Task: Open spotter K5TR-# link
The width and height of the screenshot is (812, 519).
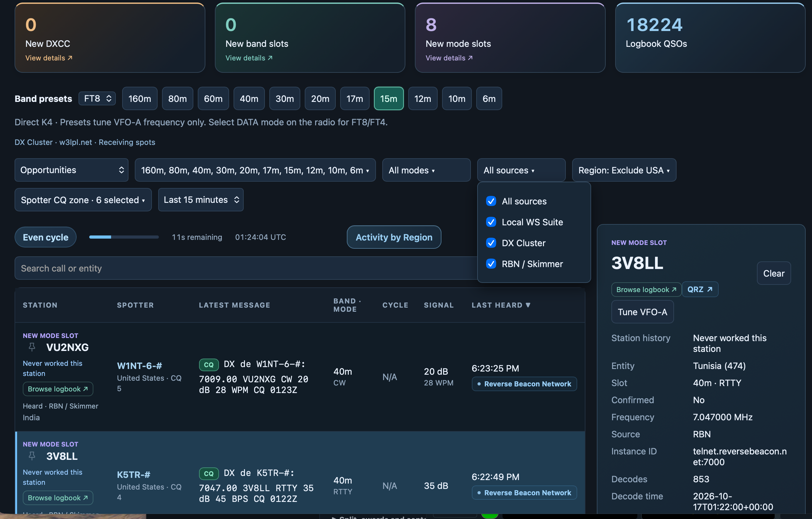Action: pyautogui.click(x=134, y=474)
